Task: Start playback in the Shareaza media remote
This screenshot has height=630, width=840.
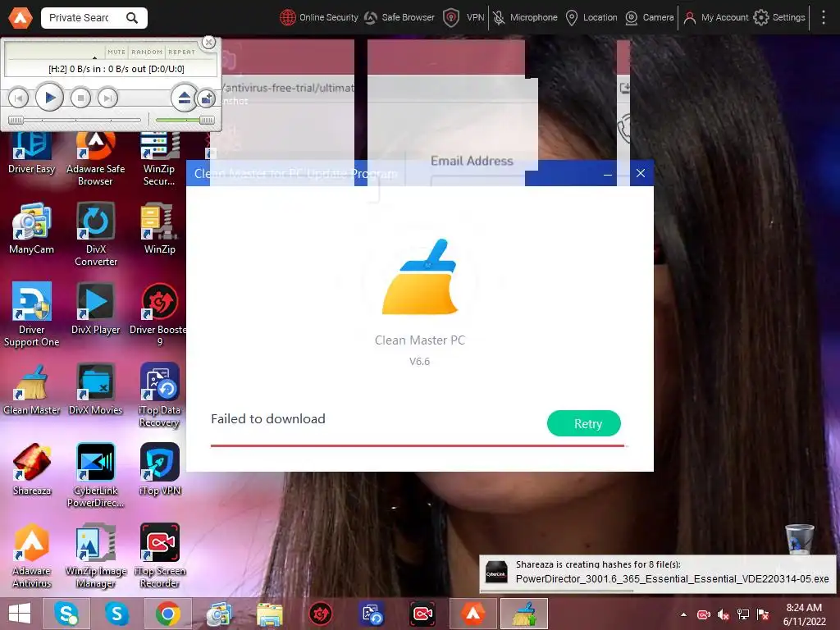Action: pyautogui.click(x=49, y=98)
